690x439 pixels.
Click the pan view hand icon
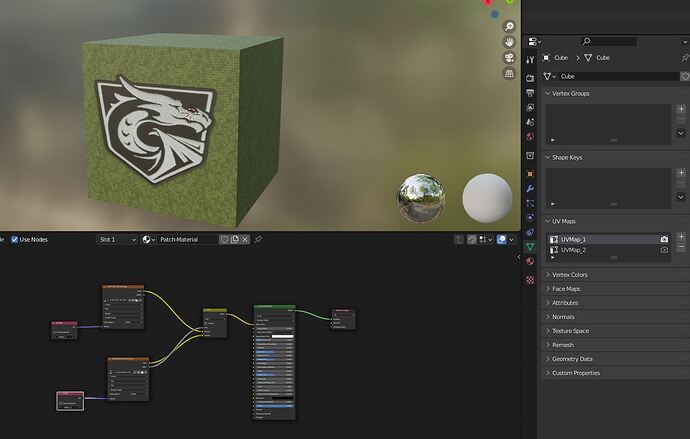pyautogui.click(x=509, y=42)
